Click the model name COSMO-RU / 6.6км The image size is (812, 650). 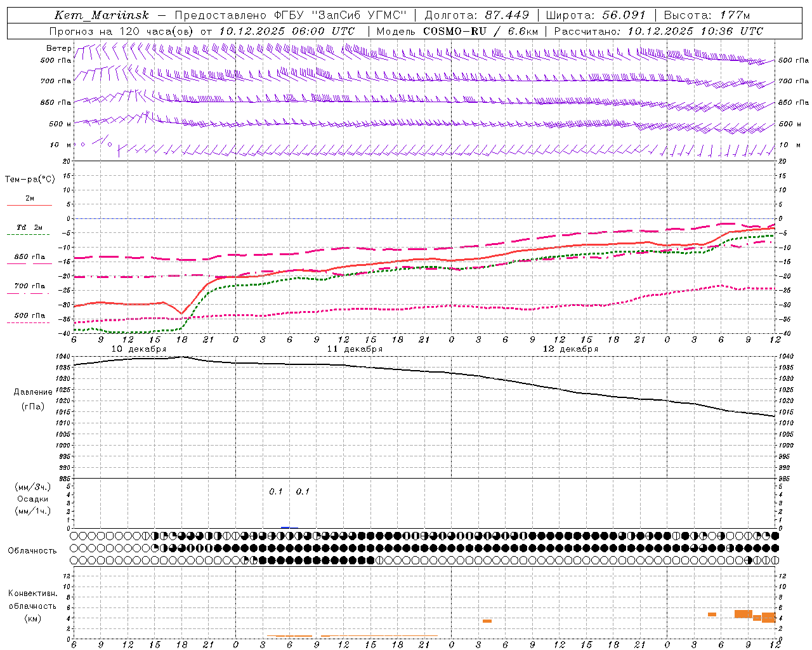(x=481, y=31)
